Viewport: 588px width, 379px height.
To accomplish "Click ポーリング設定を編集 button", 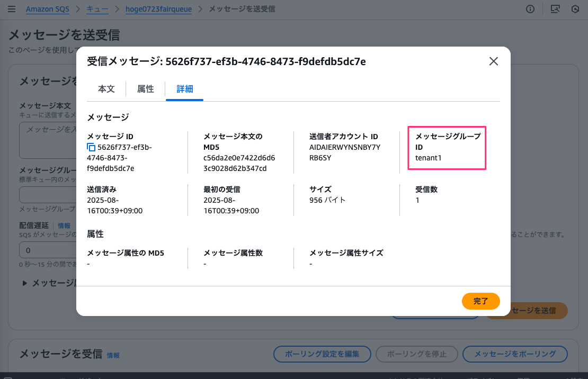I will click(322, 354).
